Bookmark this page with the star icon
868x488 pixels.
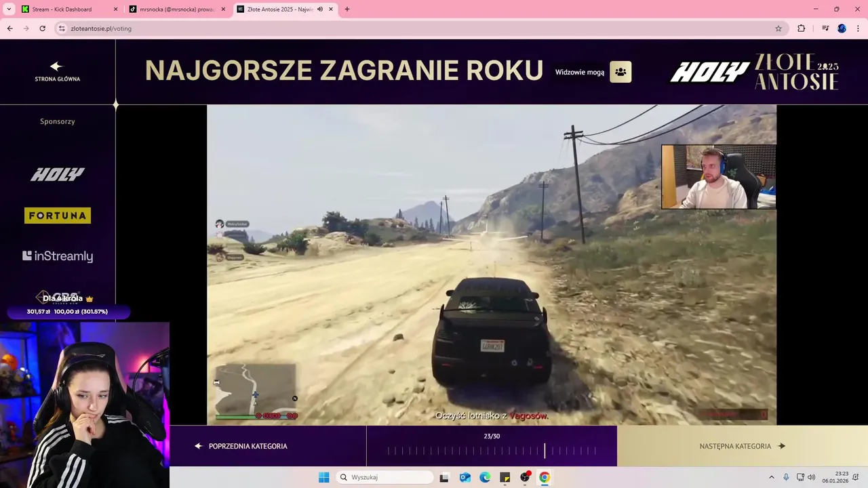(778, 28)
